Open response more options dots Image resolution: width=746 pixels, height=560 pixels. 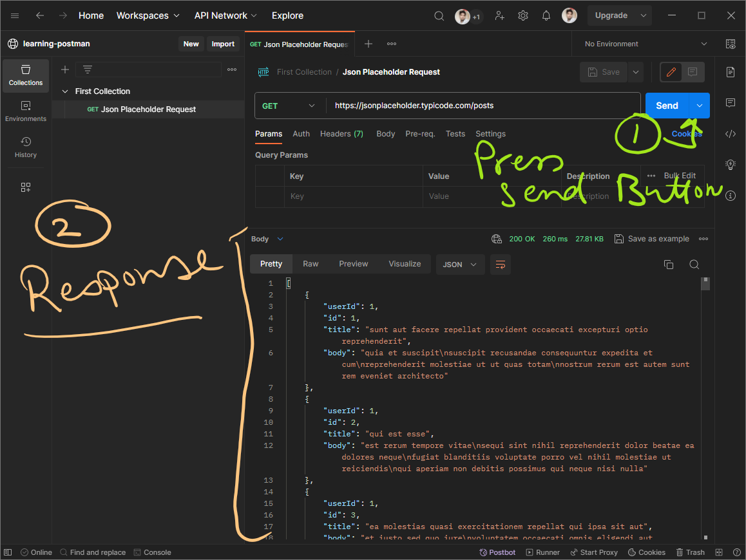pyautogui.click(x=703, y=239)
